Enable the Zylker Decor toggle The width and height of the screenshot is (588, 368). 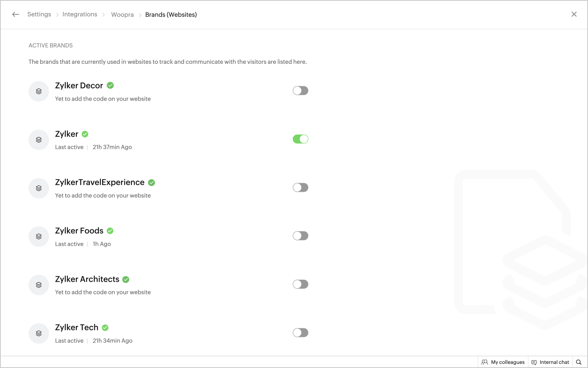(x=300, y=91)
